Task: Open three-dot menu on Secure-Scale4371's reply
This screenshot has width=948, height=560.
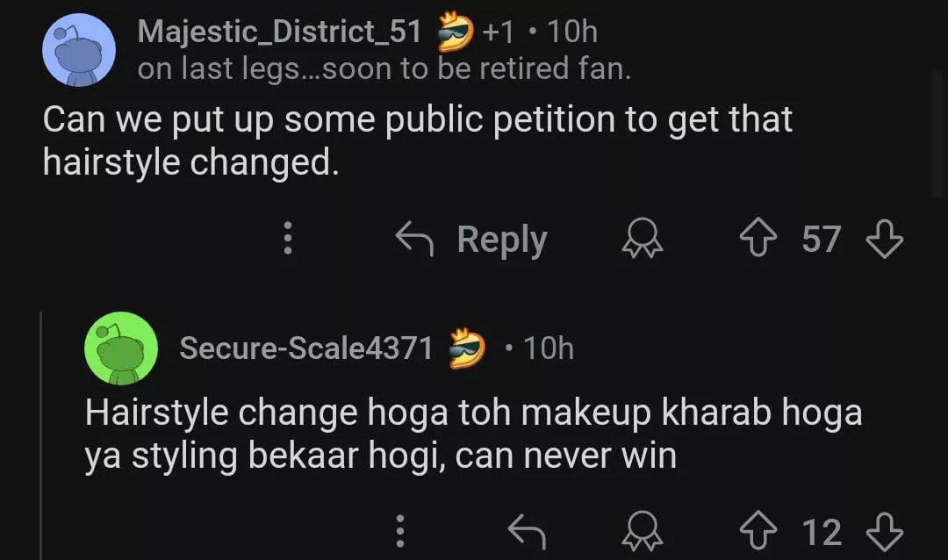Action: (400, 532)
